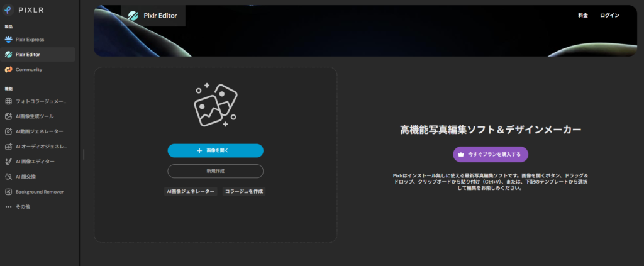Screen dimensions: 644x266
Task: Click the AI 画像エディター brush icon
Action: pyautogui.click(x=8, y=162)
